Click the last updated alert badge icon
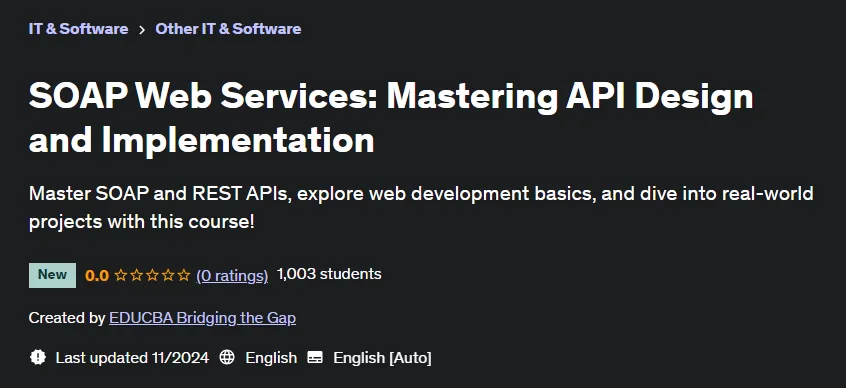Screen dimensions: 846x388 click(x=38, y=357)
